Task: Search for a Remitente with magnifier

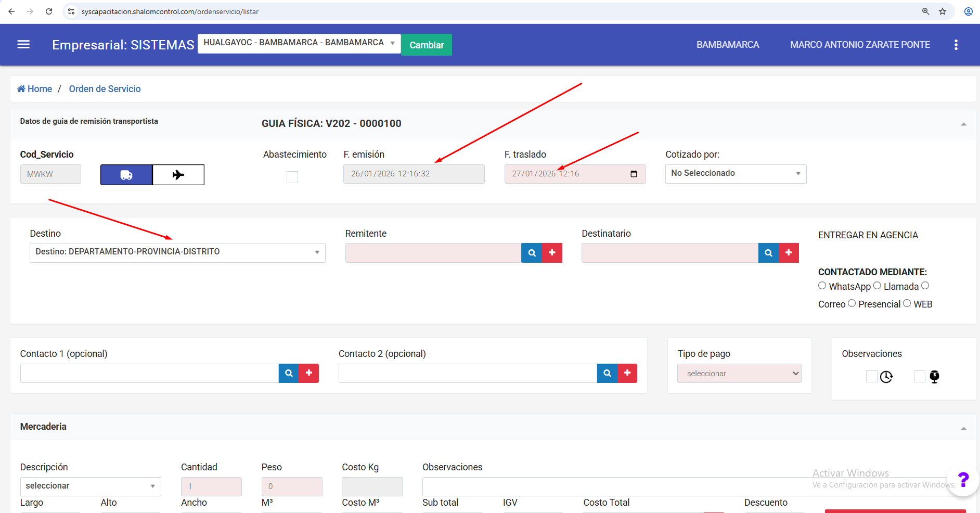Action: [532, 253]
